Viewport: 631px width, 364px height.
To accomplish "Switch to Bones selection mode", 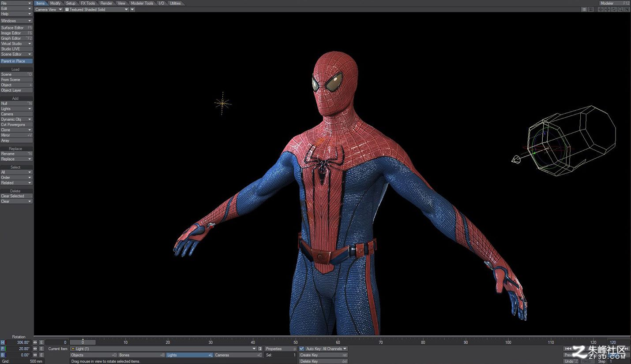I will [141, 355].
